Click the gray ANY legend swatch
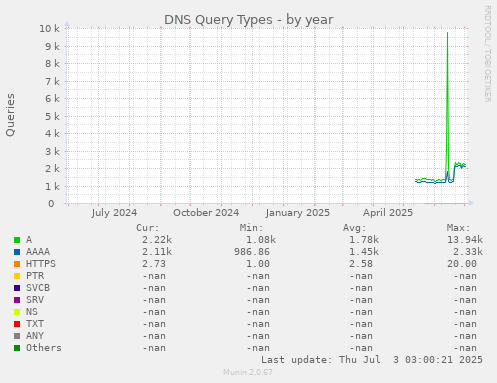The height and width of the screenshot is (383, 497). coord(17,336)
